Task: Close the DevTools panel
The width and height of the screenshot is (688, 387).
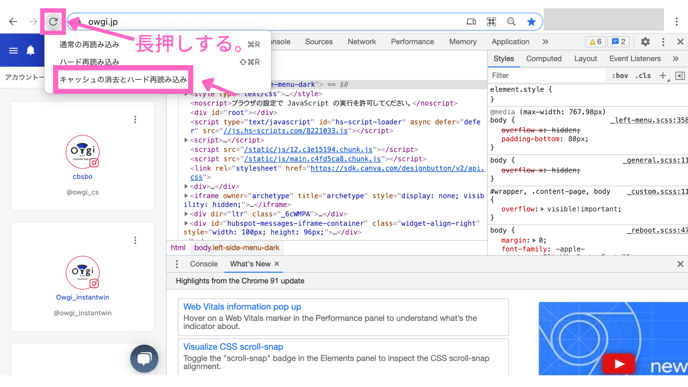Action: (680, 42)
